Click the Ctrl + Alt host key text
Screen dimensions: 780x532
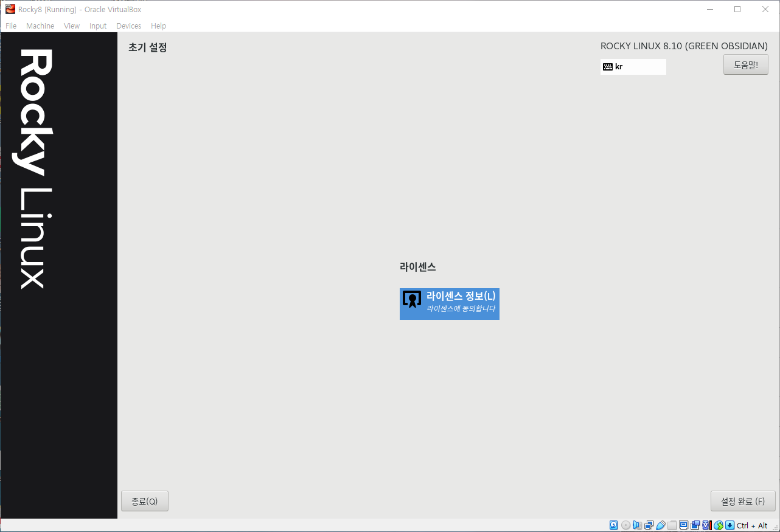pyautogui.click(x=752, y=525)
